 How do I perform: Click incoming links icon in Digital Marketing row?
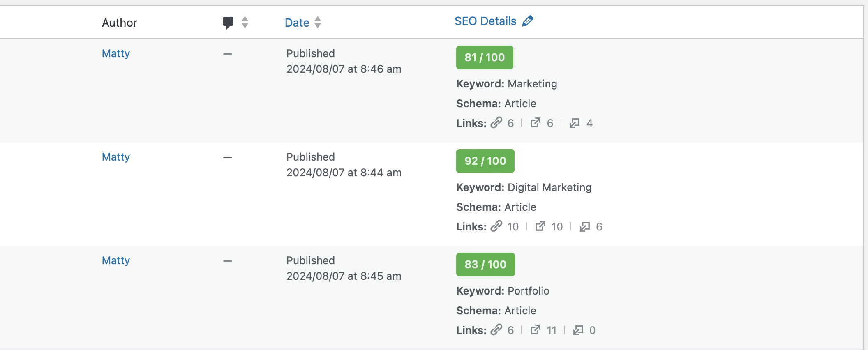[585, 226]
